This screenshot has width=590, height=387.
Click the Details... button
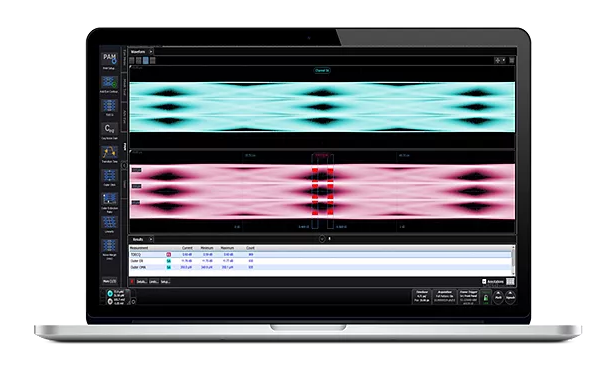click(141, 281)
